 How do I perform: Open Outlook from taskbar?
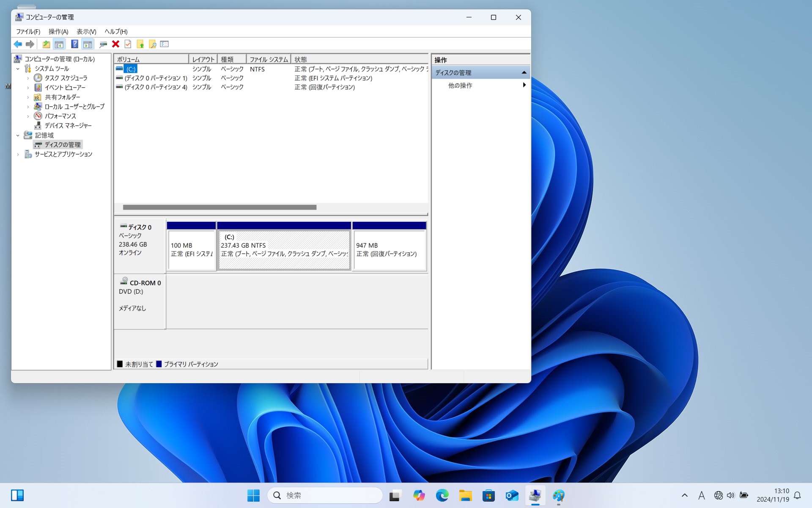click(512, 495)
